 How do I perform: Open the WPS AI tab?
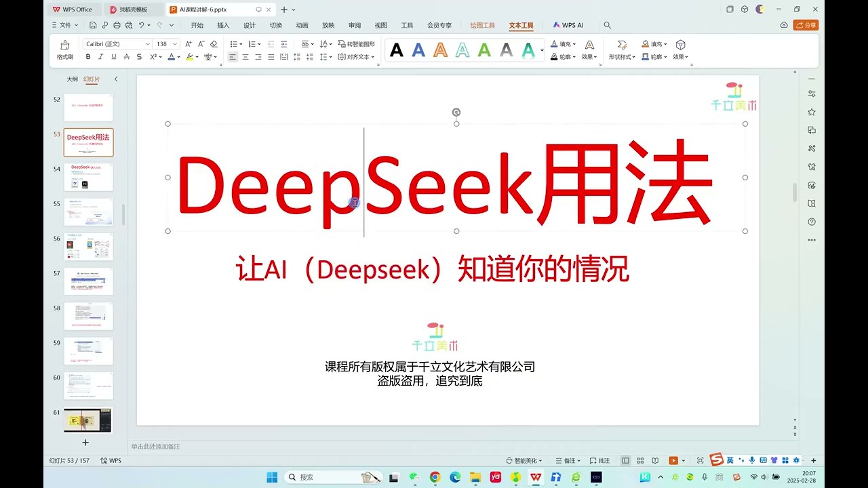pyautogui.click(x=568, y=25)
